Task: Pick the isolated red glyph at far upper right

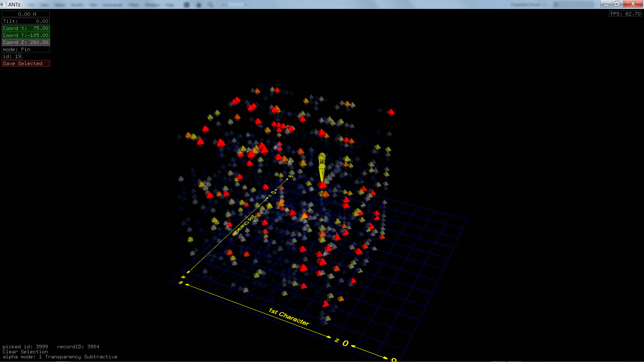Action: pyautogui.click(x=391, y=112)
